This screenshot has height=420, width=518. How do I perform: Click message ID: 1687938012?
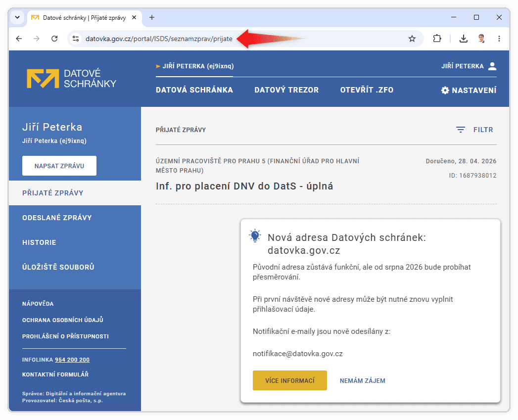472,176
